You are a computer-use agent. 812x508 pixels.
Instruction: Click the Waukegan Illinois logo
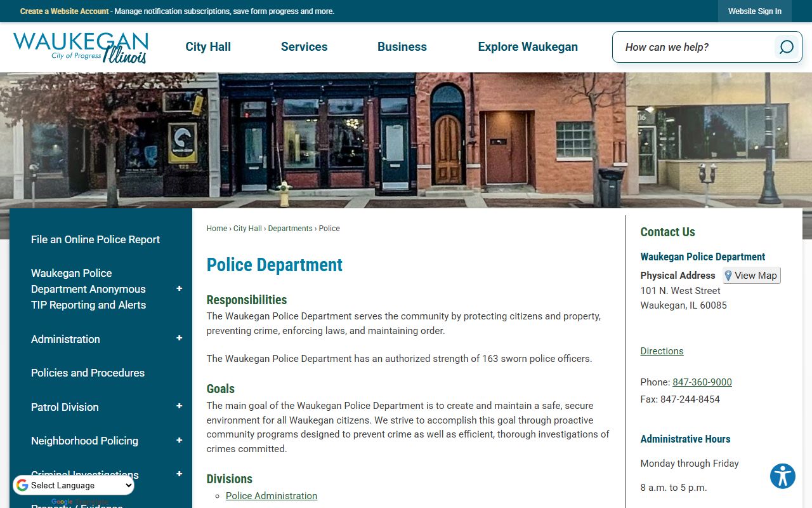pyautogui.click(x=81, y=48)
